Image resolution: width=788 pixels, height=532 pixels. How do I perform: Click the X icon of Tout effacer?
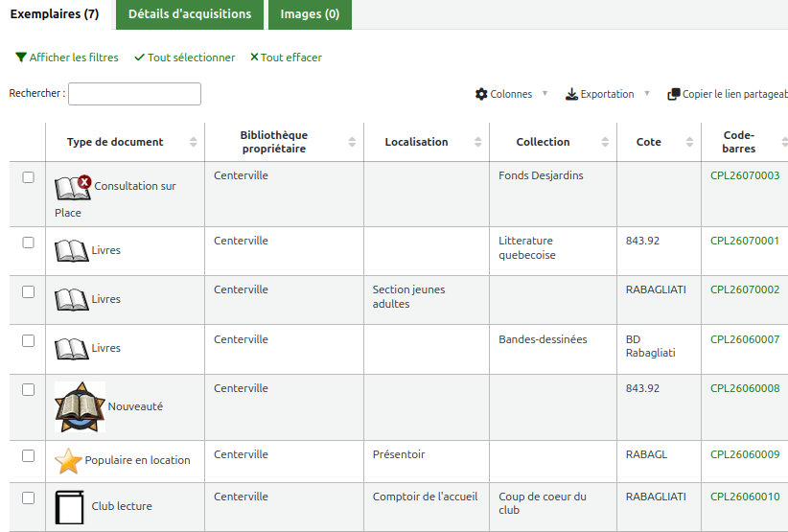[254, 57]
